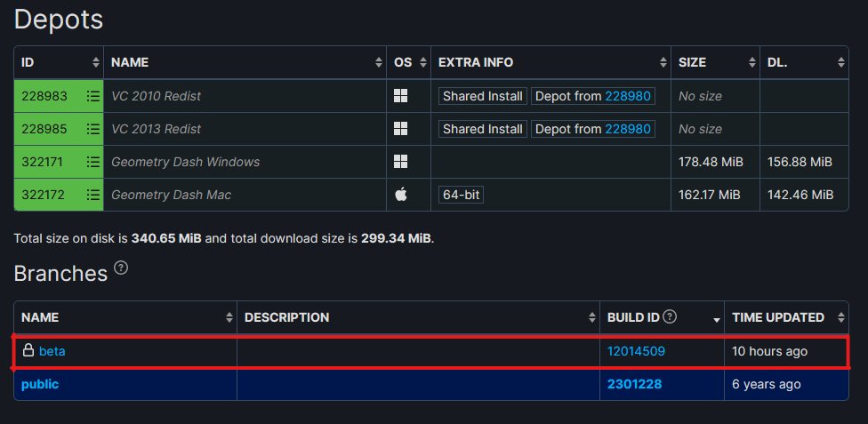
Task: Sort branches by DESCRIPTION column
Action: [592, 317]
